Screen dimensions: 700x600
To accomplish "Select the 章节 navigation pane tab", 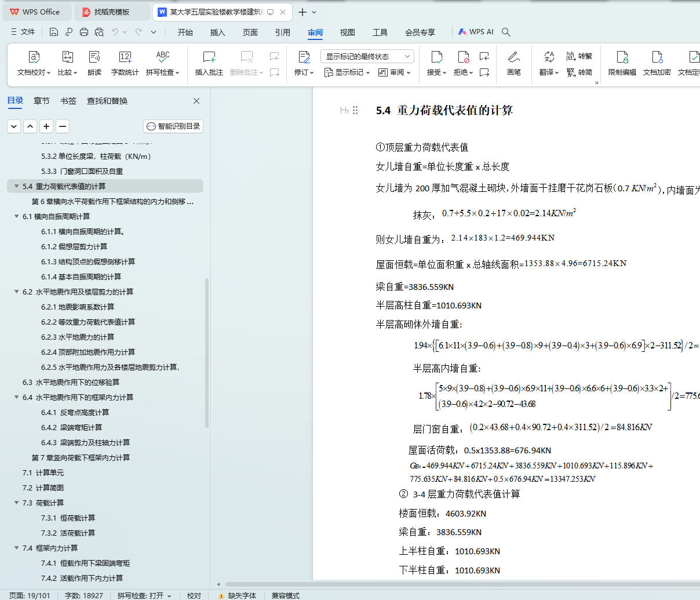I will coord(42,101).
